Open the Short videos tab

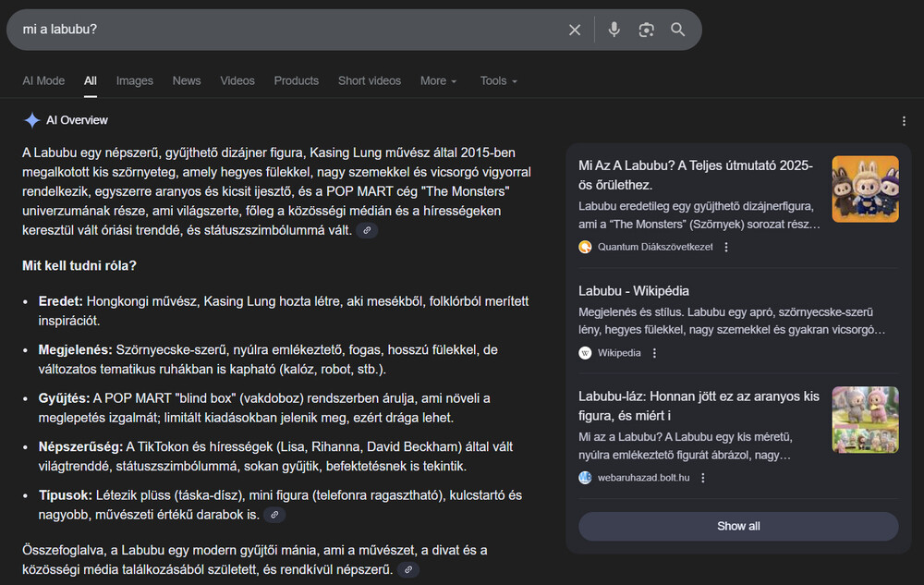click(x=370, y=80)
